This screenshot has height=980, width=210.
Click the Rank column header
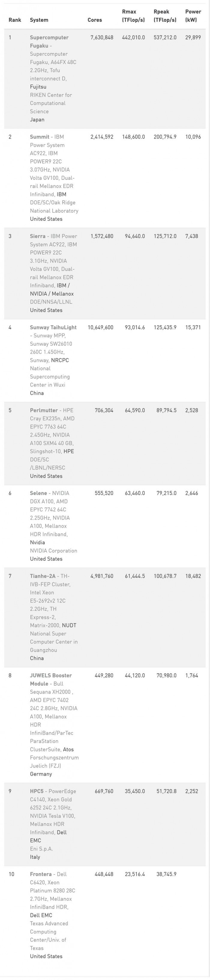(x=15, y=20)
